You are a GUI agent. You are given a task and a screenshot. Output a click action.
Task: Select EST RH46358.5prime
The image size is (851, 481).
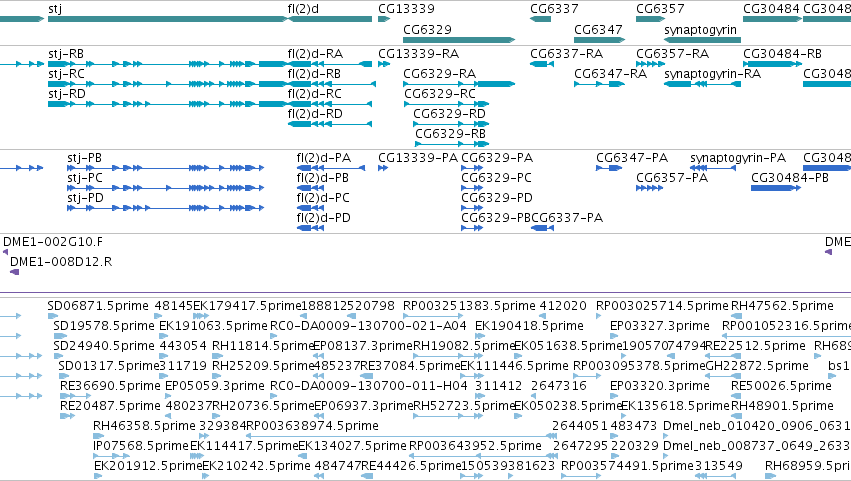pos(144,427)
